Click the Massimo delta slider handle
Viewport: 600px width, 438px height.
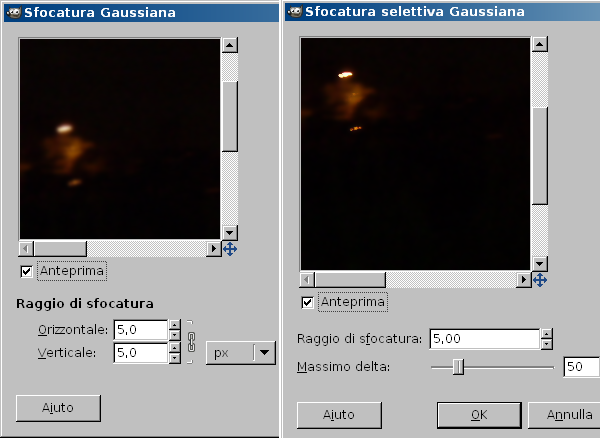458,367
